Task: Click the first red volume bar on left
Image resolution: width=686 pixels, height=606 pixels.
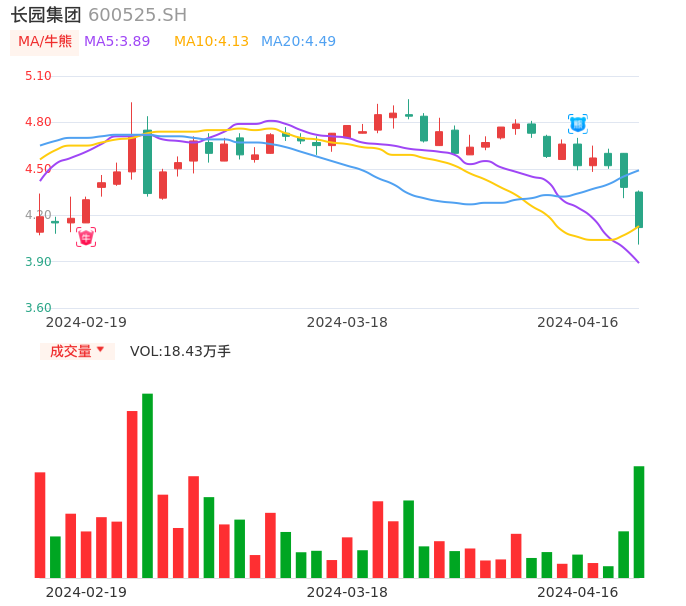Action: [40, 524]
